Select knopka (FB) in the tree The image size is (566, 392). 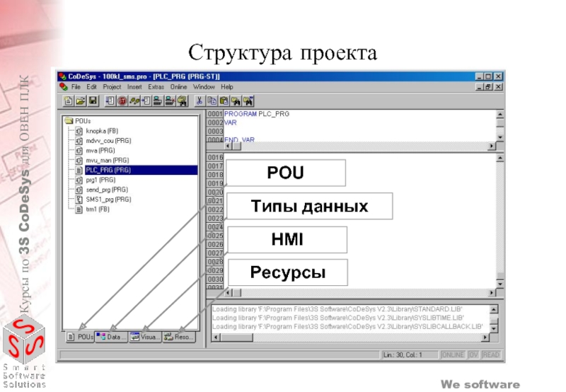[x=102, y=131]
